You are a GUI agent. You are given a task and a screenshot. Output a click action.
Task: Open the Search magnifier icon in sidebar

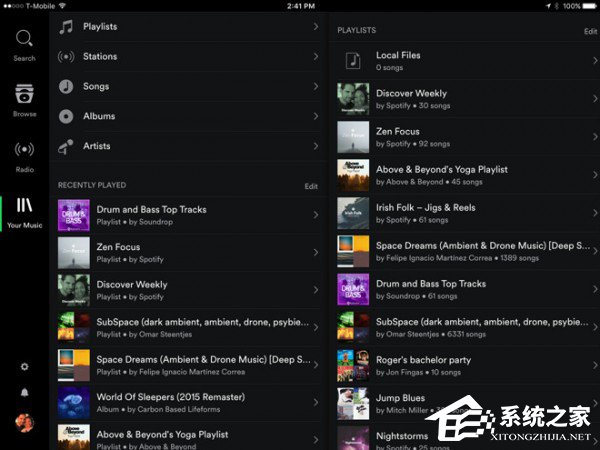(24, 38)
